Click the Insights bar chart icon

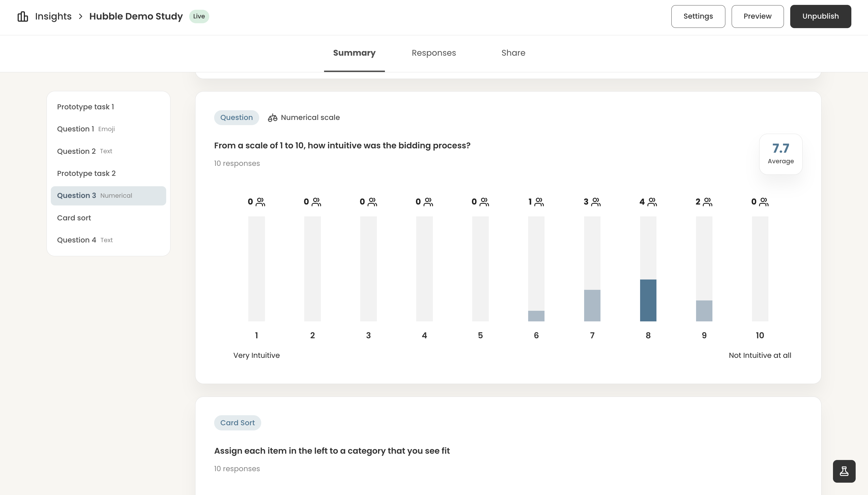tap(23, 16)
